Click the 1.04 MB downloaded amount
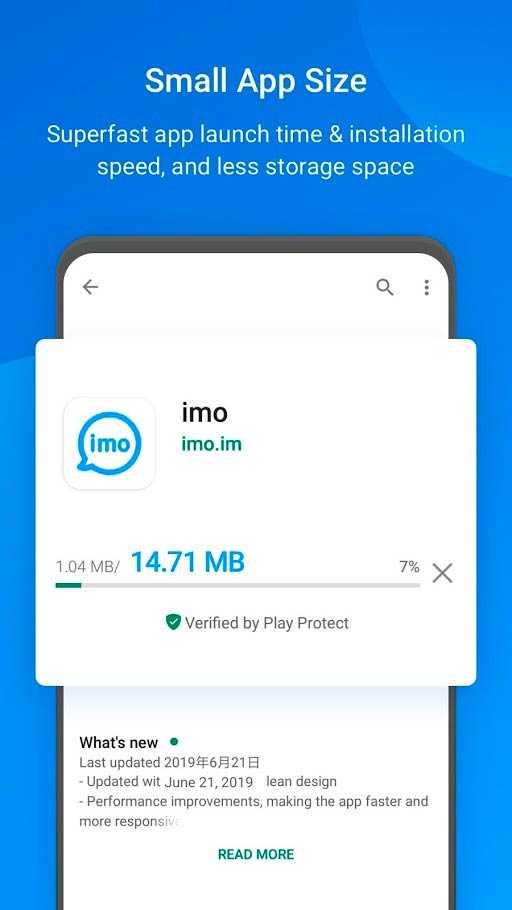The height and width of the screenshot is (910, 512). (x=87, y=567)
